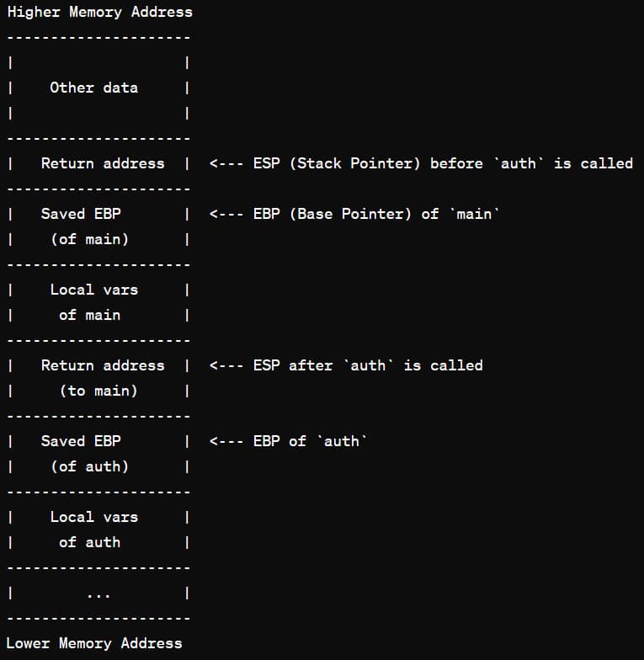The height and width of the screenshot is (660, 644).
Task: Select the 'Local vars' text above 'of auth'
Action: (x=94, y=517)
